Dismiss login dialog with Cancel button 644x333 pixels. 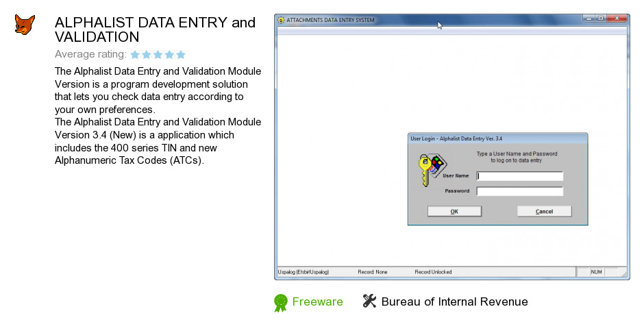[x=544, y=211]
